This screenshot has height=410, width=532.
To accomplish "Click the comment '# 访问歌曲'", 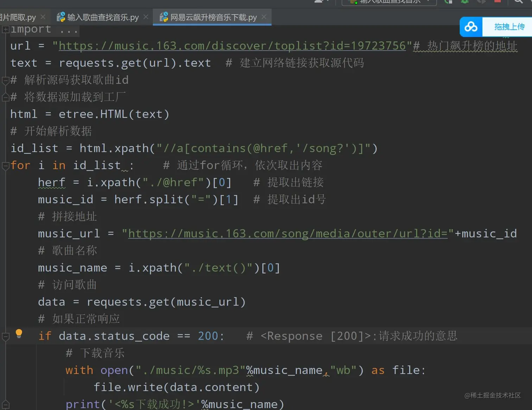I will pos(68,285).
